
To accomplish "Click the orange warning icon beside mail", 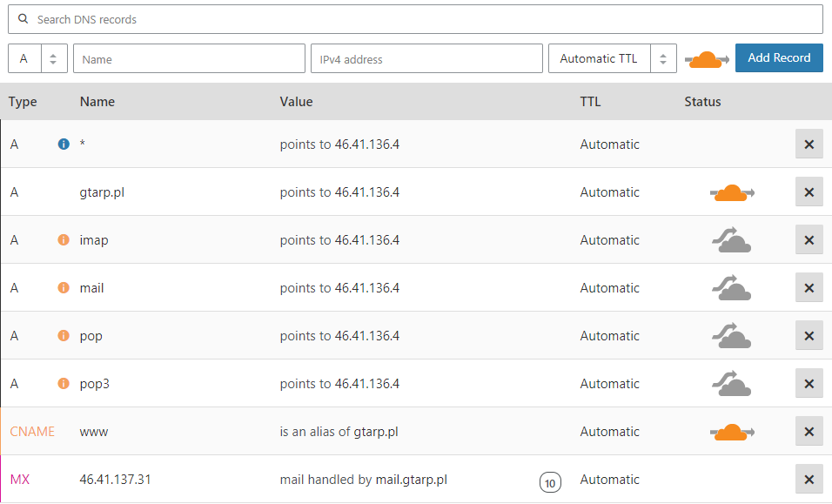I will point(63,288).
